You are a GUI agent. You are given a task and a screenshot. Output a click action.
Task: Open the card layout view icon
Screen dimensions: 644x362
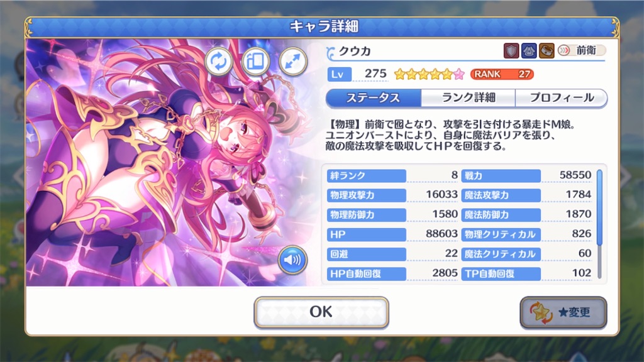(255, 62)
